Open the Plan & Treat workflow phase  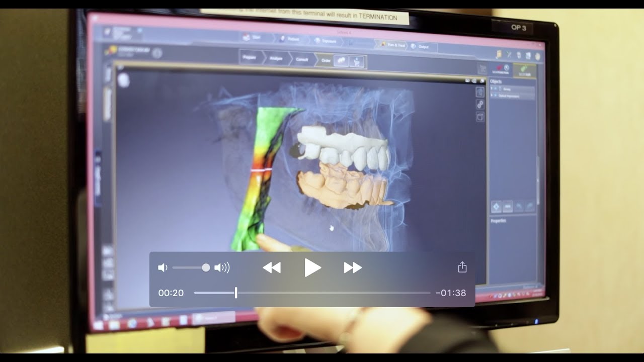(393, 45)
